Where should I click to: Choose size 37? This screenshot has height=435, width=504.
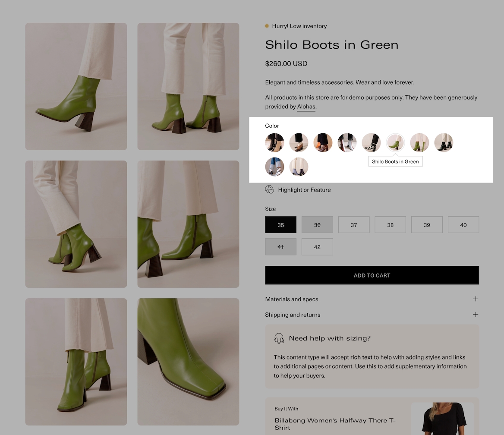click(x=354, y=225)
